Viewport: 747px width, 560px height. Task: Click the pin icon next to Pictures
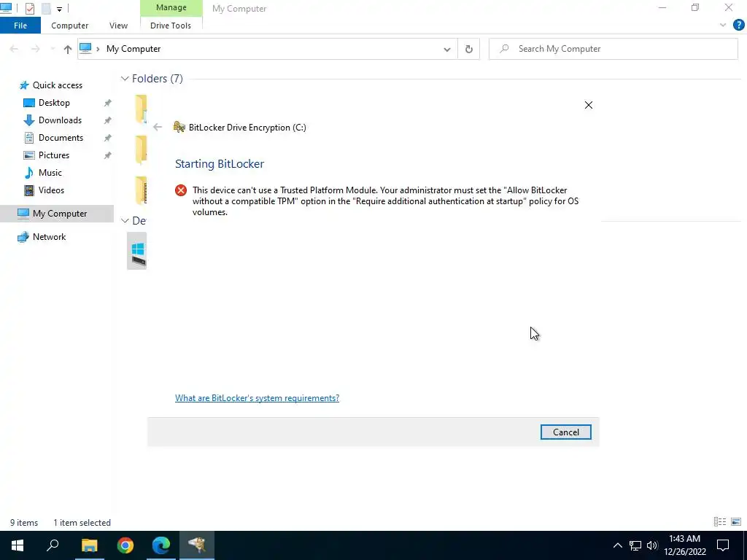click(x=108, y=155)
